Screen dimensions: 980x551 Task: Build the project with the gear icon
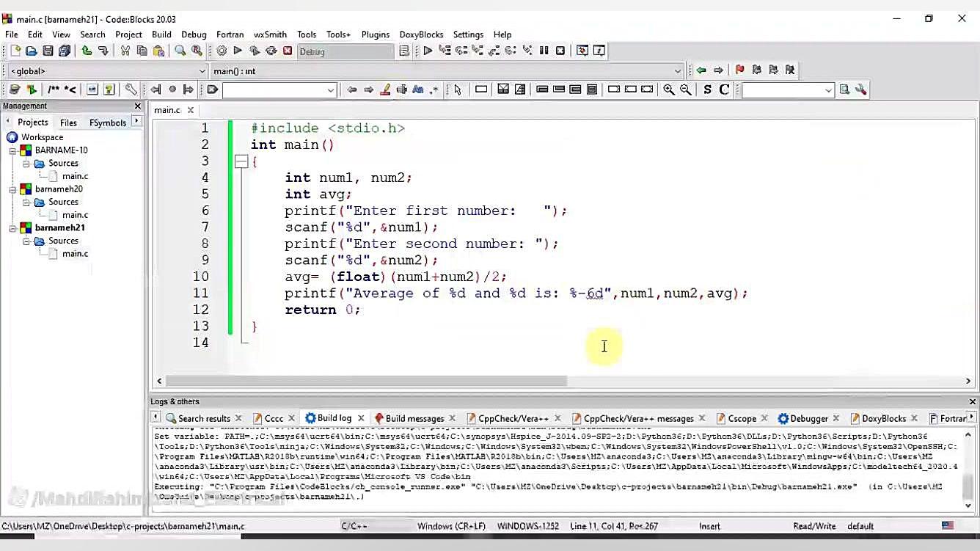pos(222,51)
